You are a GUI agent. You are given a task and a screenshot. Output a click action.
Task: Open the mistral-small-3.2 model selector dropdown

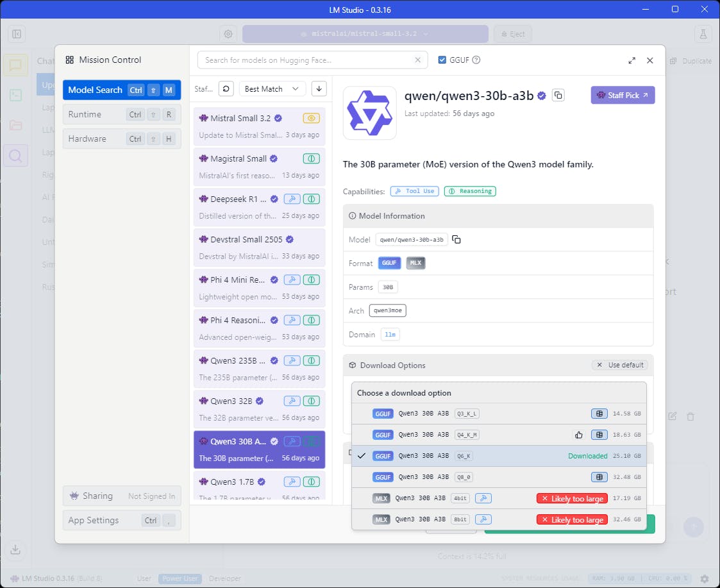[x=365, y=34]
